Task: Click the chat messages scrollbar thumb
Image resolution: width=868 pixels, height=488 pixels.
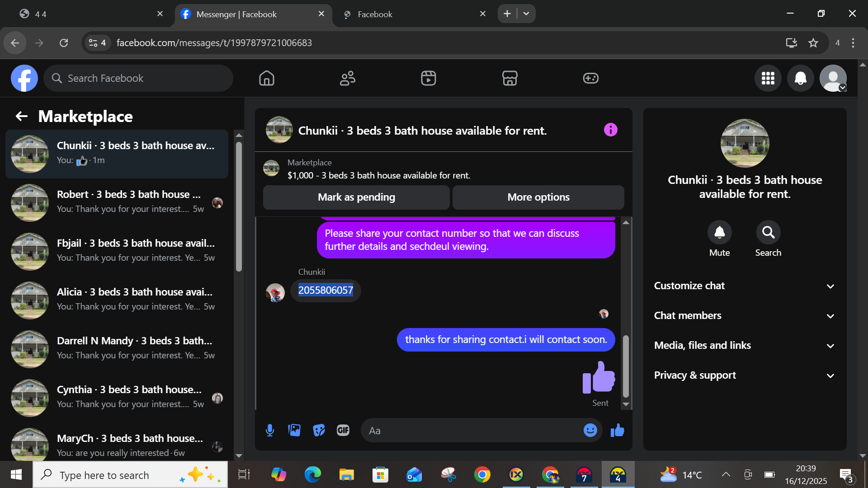Action: point(626,366)
